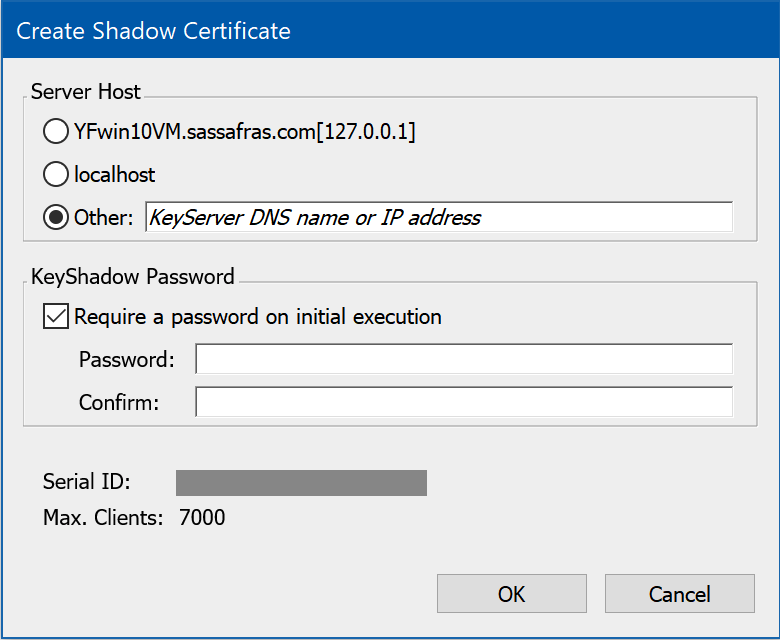Click the KeyServer DNS name input field
The height and width of the screenshot is (640, 780).
[438, 217]
